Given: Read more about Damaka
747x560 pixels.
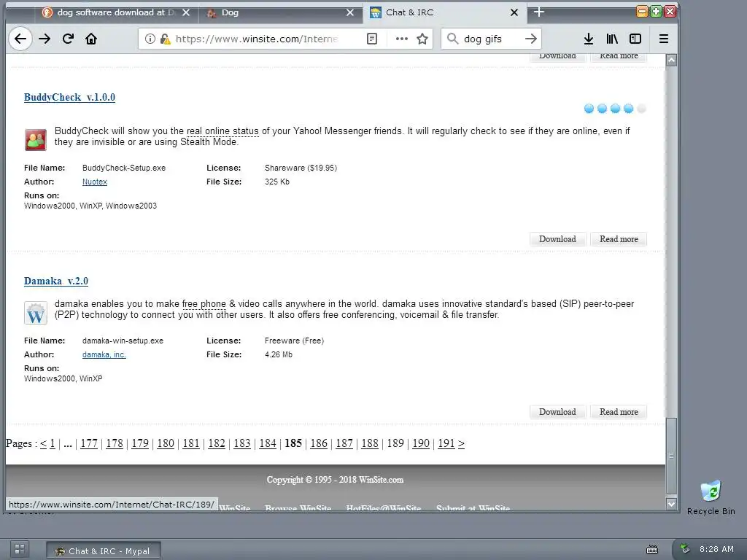Looking at the screenshot, I should (619, 412).
